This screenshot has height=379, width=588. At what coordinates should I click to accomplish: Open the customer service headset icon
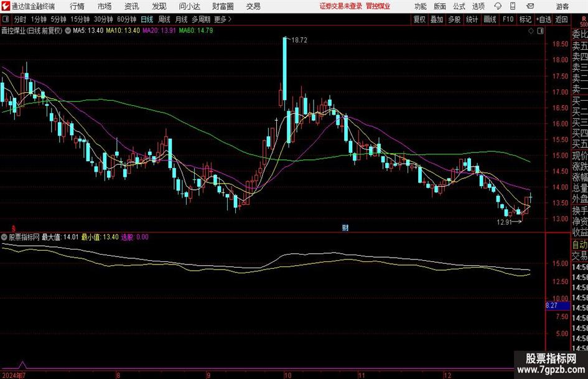[x=498, y=6]
